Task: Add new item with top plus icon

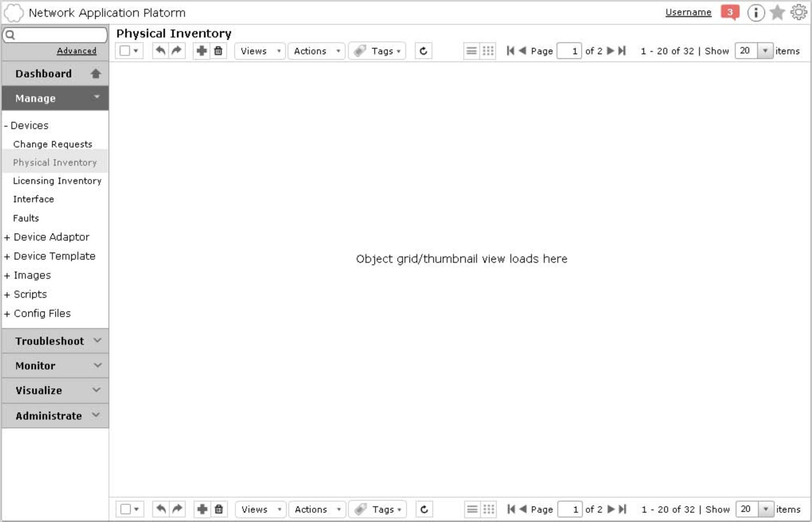Action: pyautogui.click(x=202, y=51)
